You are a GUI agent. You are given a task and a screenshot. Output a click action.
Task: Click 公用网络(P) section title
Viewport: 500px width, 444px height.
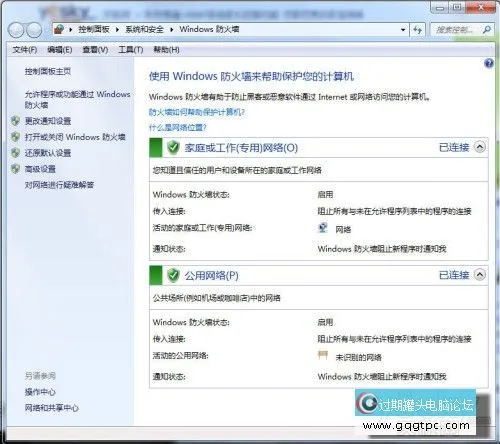(211, 275)
